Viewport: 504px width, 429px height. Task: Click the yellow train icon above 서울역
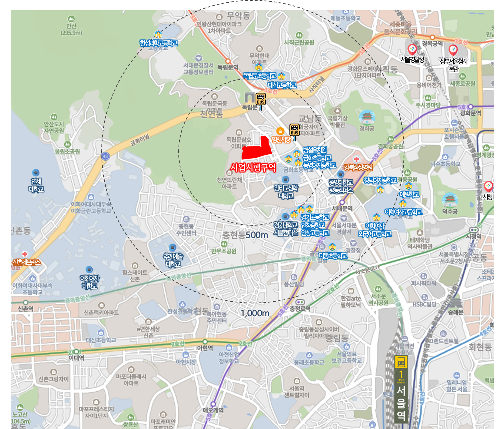[401, 362]
